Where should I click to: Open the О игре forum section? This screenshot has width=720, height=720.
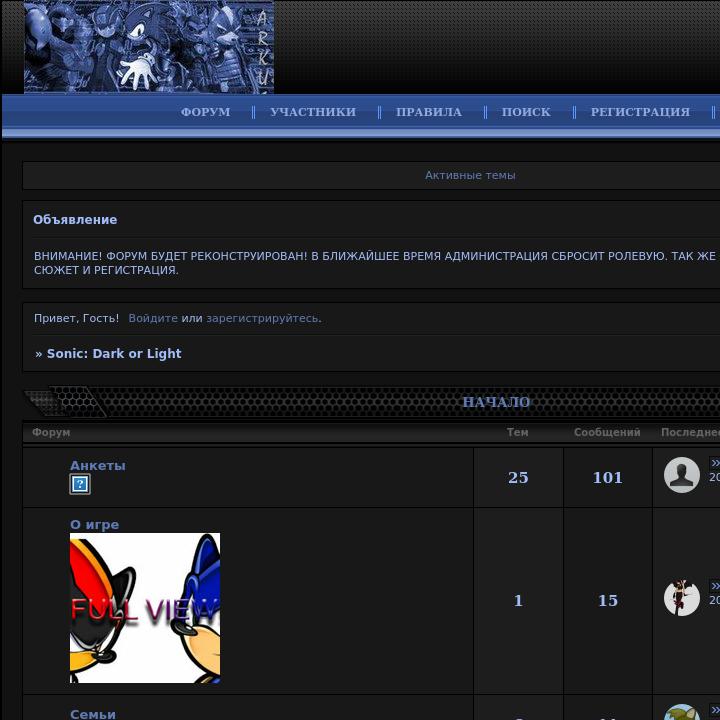[95, 524]
